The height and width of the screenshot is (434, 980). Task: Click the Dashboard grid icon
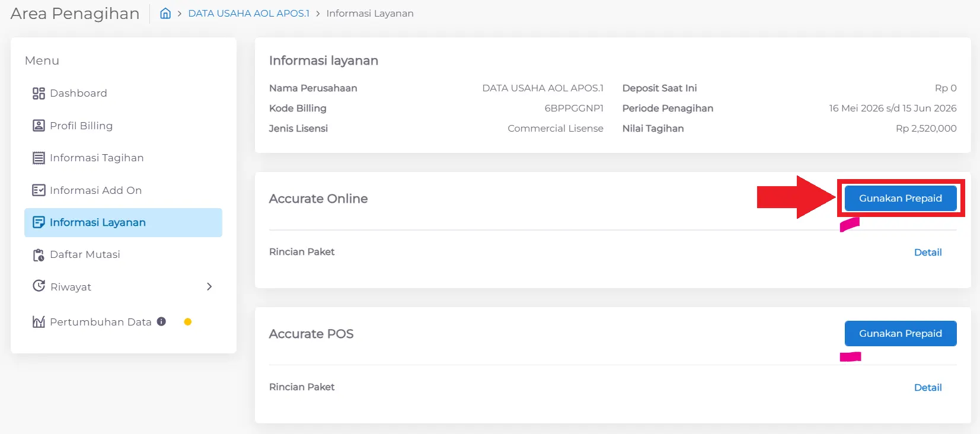pos(39,93)
